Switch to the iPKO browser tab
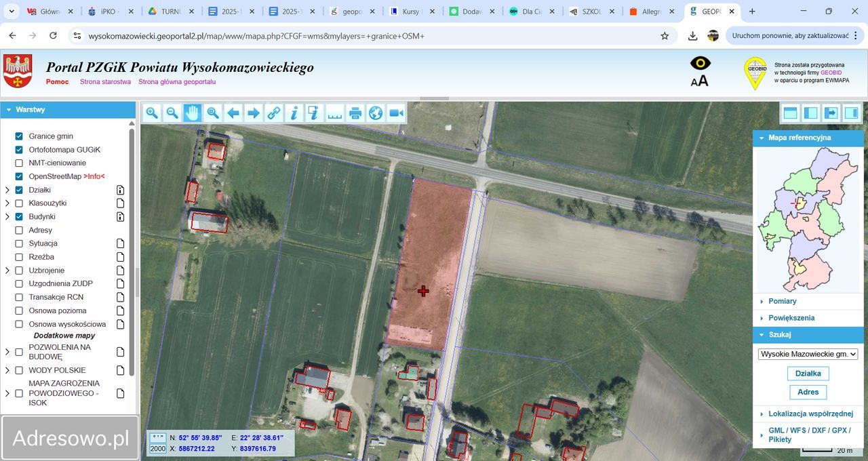Image resolution: width=868 pixels, height=461 pixels. coord(112,12)
